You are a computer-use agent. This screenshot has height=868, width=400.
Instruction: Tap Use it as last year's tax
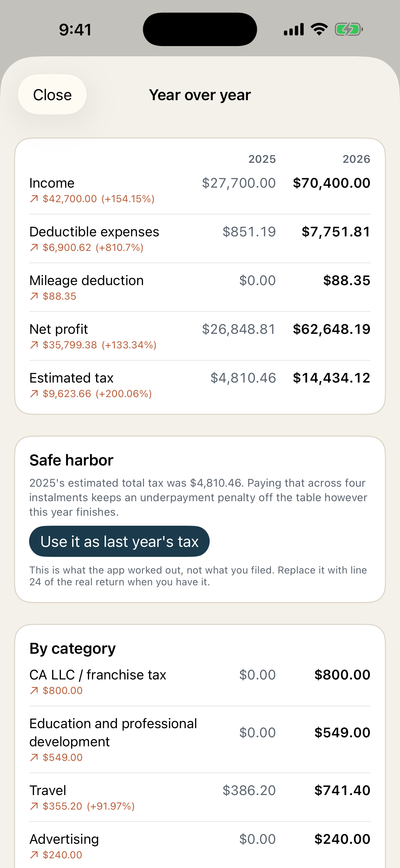tap(119, 541)
